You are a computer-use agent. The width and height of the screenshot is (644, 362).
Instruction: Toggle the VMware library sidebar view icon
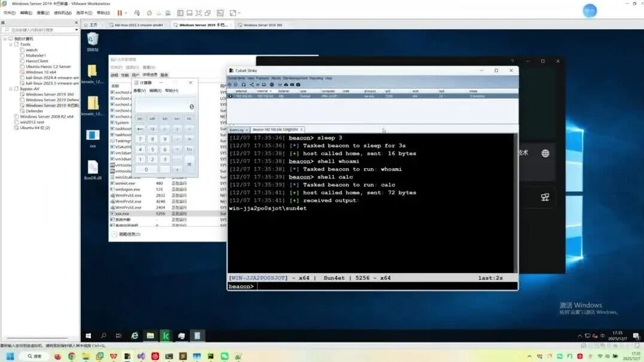click(180, 13)
